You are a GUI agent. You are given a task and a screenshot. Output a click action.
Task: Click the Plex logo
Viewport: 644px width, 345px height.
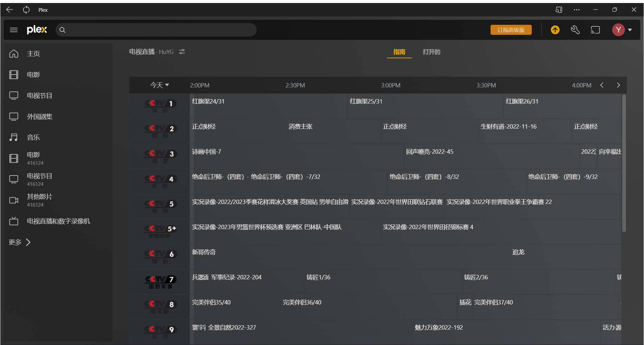tap(37, 30)
